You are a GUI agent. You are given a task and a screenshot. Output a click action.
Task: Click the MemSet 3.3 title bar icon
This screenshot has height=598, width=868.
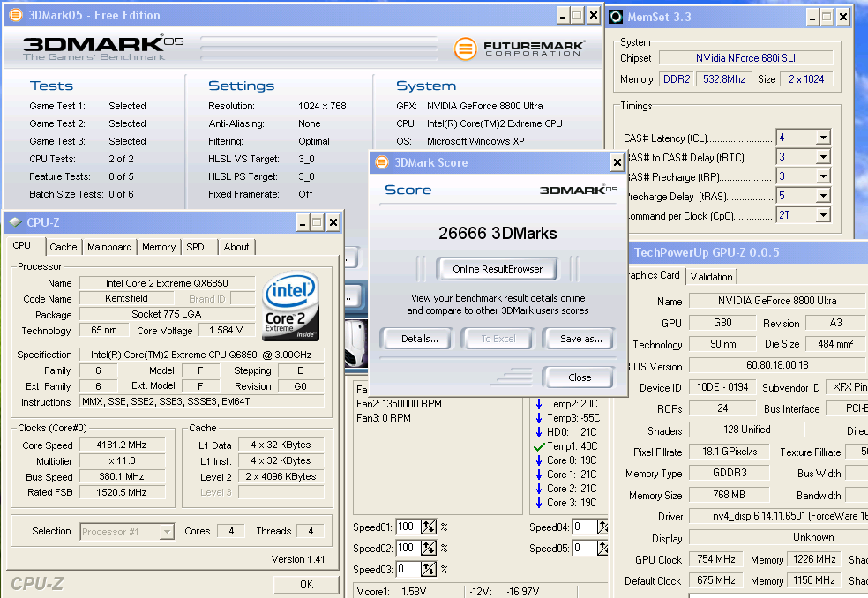(616, 17)
